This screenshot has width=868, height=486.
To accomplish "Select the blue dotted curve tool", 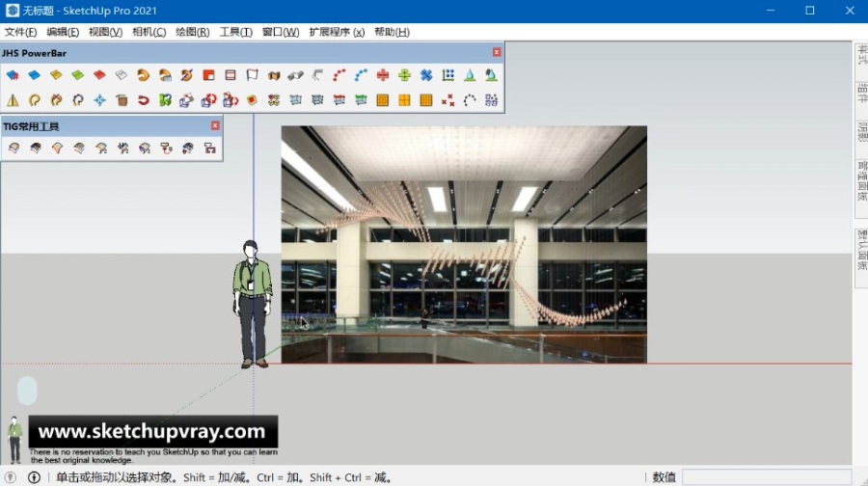I will (361, 74).
